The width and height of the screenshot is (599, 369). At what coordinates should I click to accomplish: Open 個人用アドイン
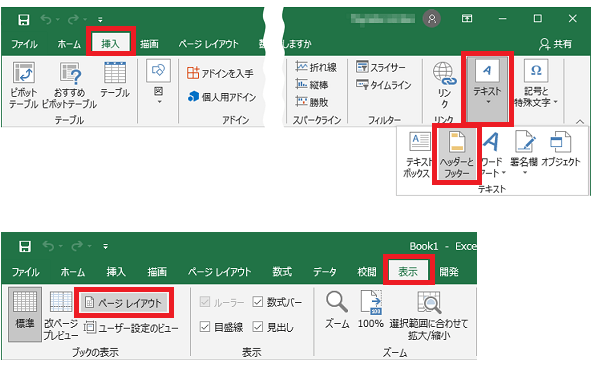click(222, 97)
